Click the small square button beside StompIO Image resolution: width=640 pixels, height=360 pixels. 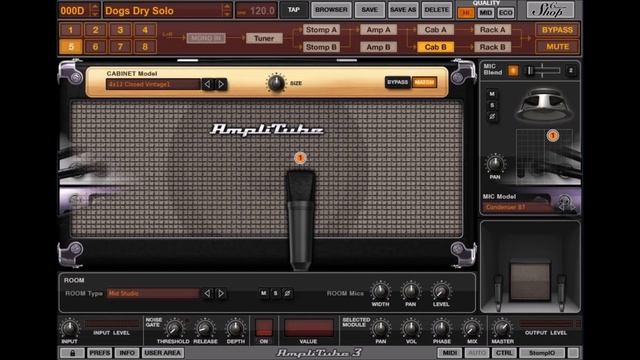573,353
